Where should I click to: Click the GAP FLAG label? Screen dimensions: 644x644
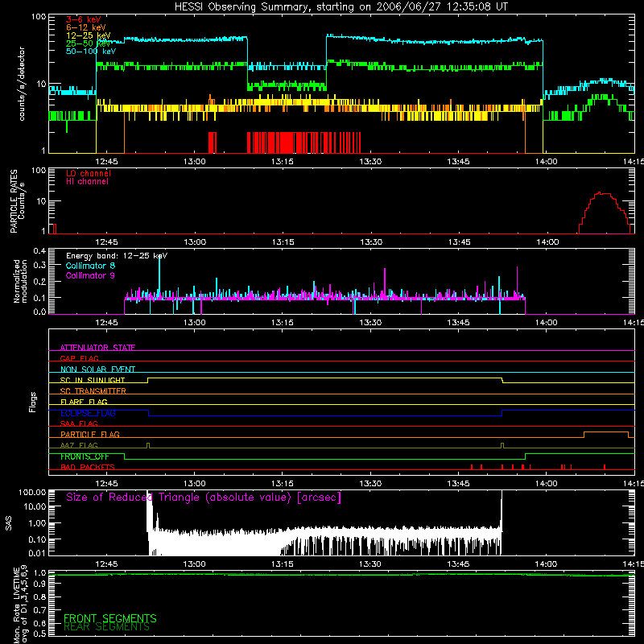tap(79, 358)
